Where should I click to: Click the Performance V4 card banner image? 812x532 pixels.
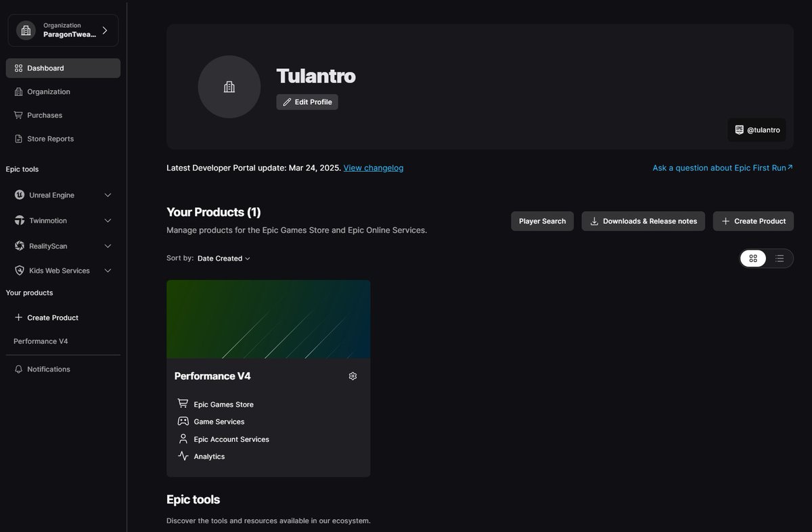[x=269, y=319]
